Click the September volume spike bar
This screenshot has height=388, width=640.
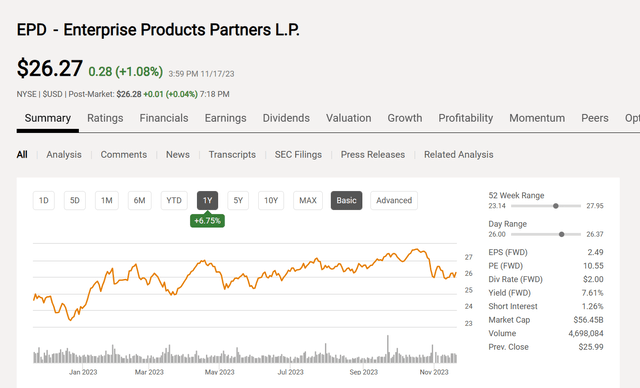388,349
